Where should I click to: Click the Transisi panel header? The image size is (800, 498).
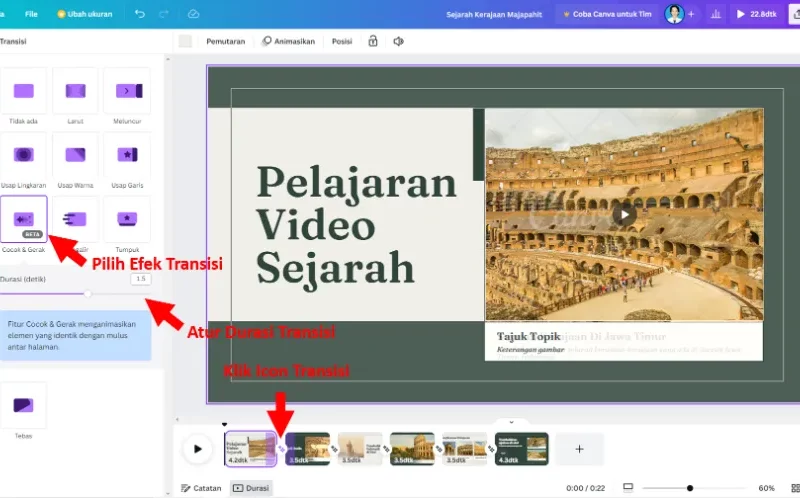pyautogui.click(x=13, y=41)
